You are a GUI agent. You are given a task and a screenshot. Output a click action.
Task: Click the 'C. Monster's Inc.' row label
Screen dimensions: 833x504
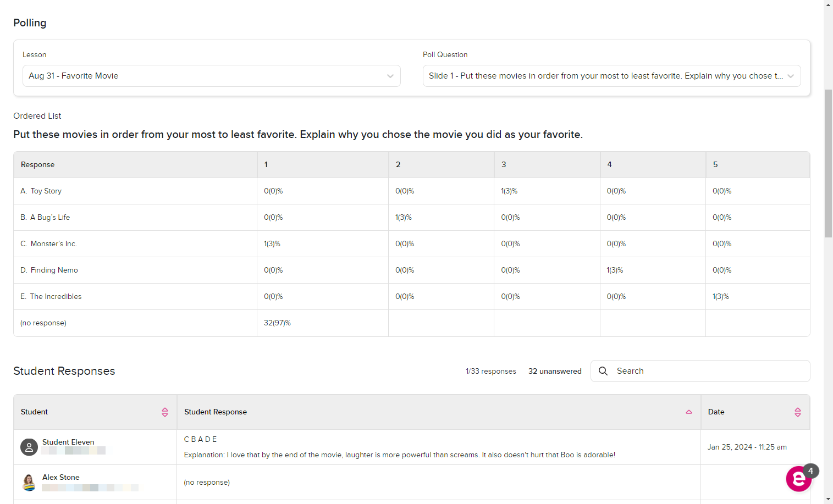48,244
